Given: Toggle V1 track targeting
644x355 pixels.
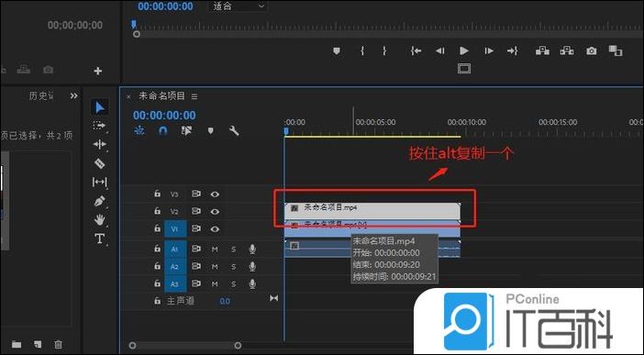Looking at the screenshot, I should click(175, 228).
